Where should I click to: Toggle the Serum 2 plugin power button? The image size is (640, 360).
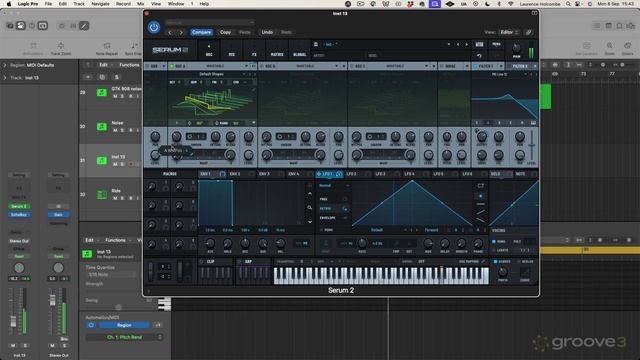(x=154, y=27)
